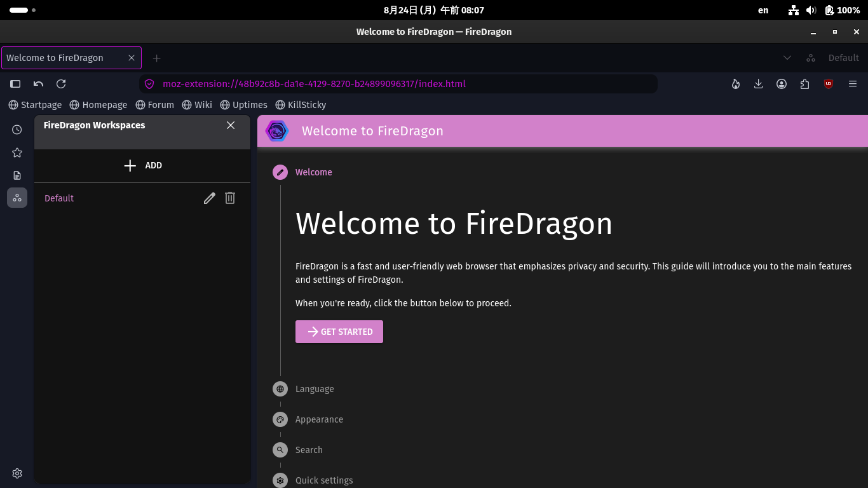Add a new workspace with the ADD button
Image resolution: width=868 pixels, height=488 pixels.
pos(142,165)
